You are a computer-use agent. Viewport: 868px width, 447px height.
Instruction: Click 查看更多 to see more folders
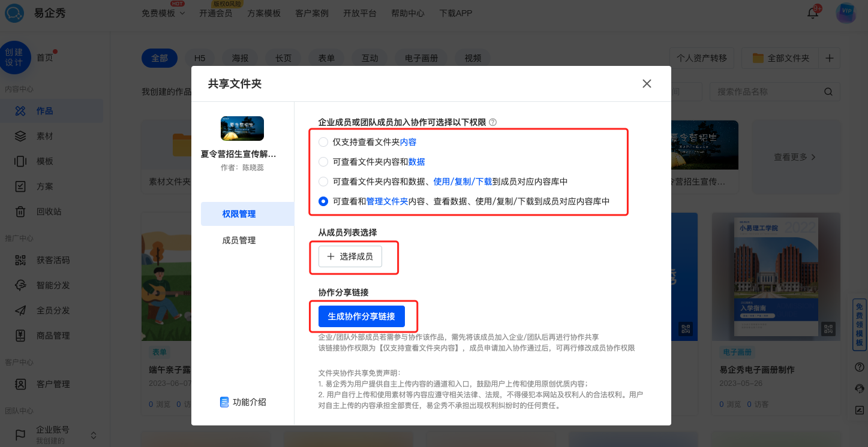pyautogui.click(x=795, y=157)
